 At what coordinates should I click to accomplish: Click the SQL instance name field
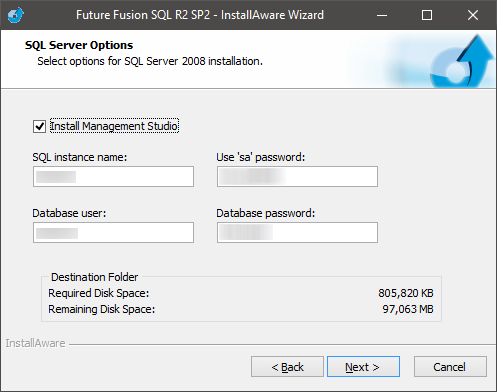(113, 177)
